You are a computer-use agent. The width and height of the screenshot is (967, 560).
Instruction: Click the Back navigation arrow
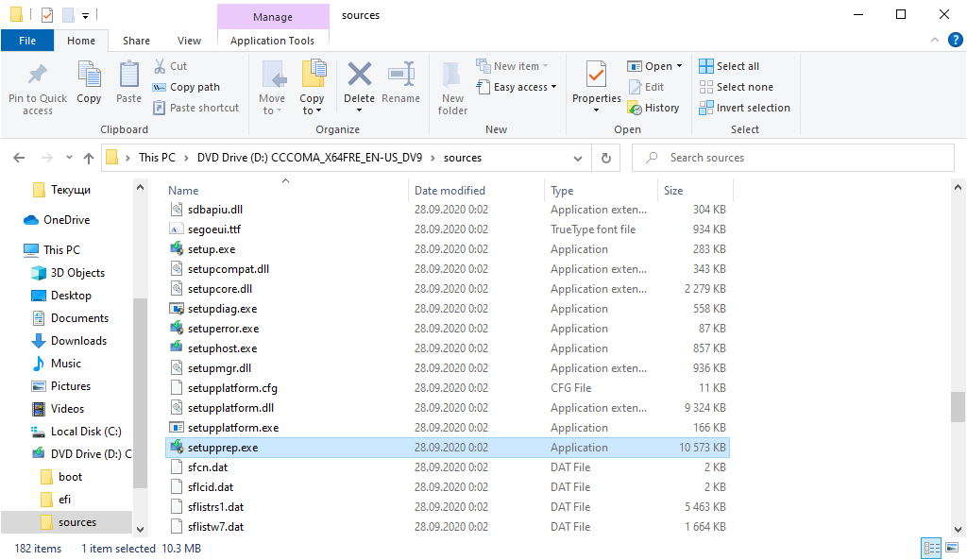coord(19,158)
